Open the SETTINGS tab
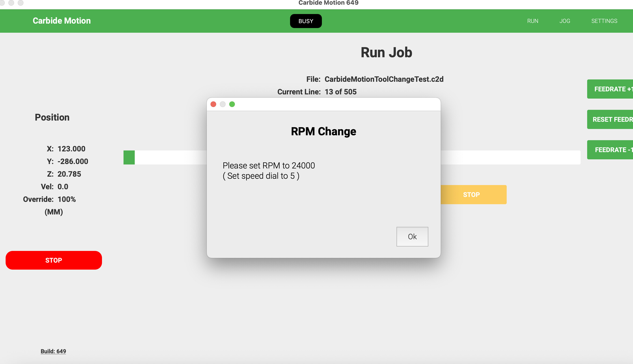Viewport: 633px width, 364px height. [x=604, y=21]
